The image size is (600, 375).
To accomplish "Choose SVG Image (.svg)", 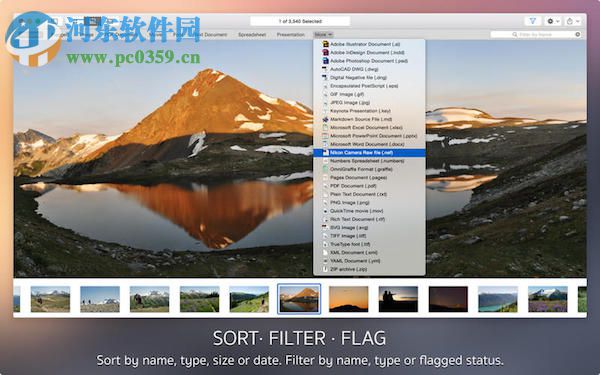I will [369, 228].
